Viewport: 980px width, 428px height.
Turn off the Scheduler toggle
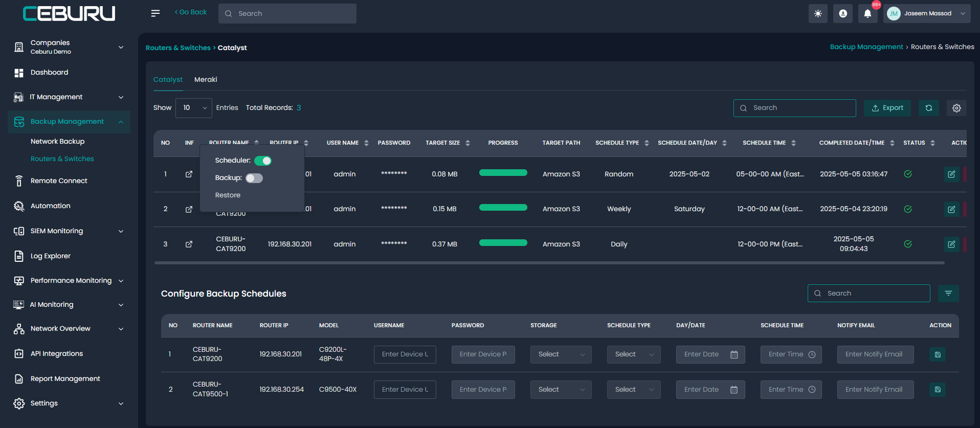tap(263, 161)
